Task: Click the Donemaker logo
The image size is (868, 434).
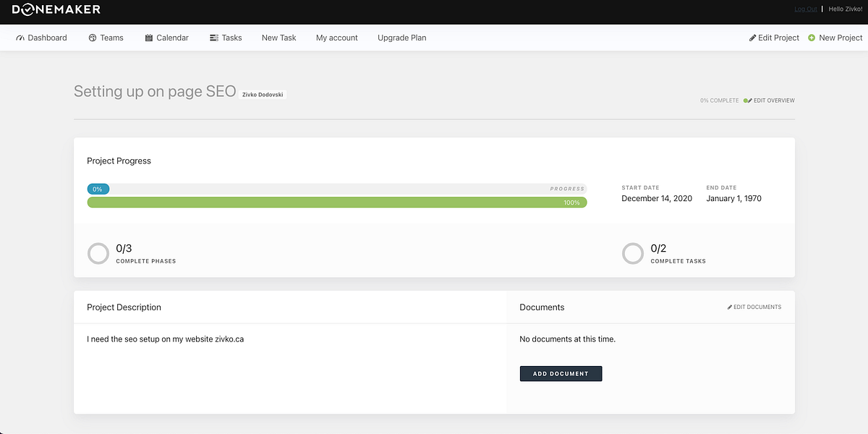Action: click(x=56, y=9)
